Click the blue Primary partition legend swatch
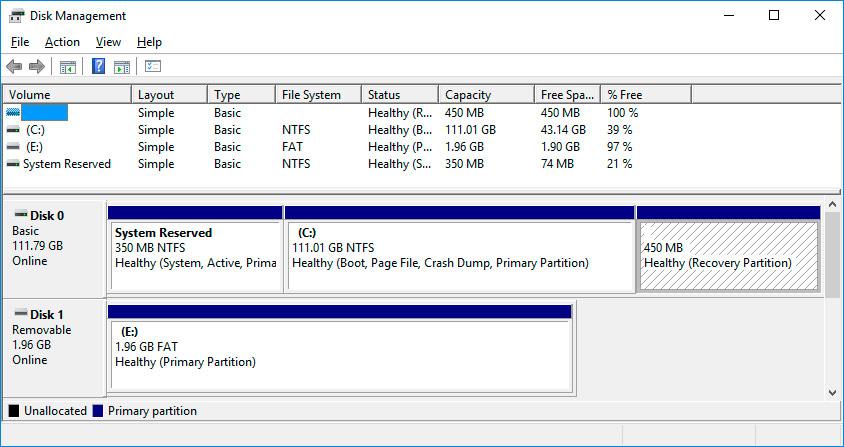Screen dimensions: 844x447 98,411
